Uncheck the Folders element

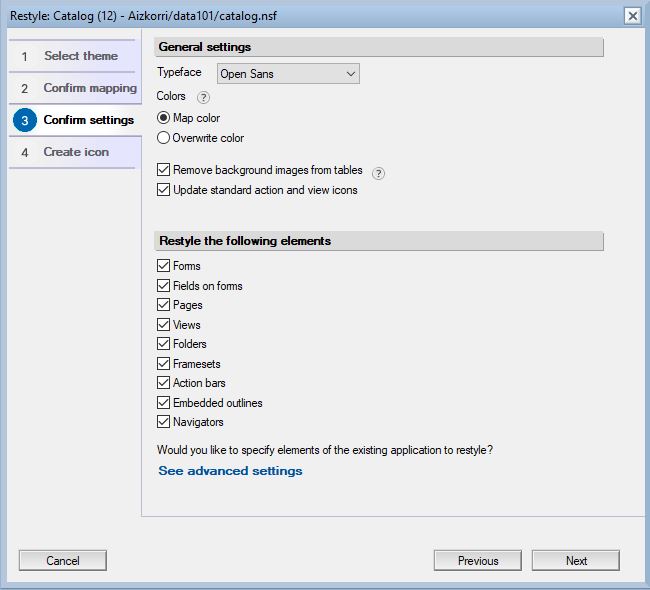pos(164,344)
